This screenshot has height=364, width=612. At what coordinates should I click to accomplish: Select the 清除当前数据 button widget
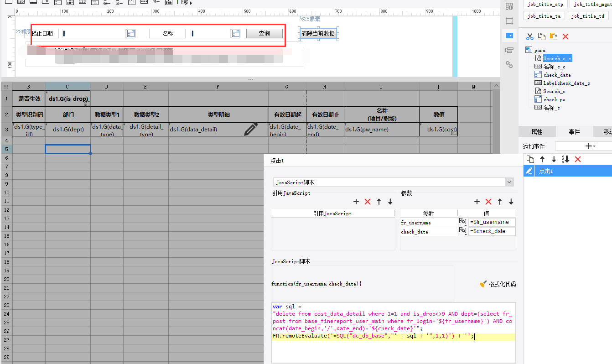click(x=318, y=33)
